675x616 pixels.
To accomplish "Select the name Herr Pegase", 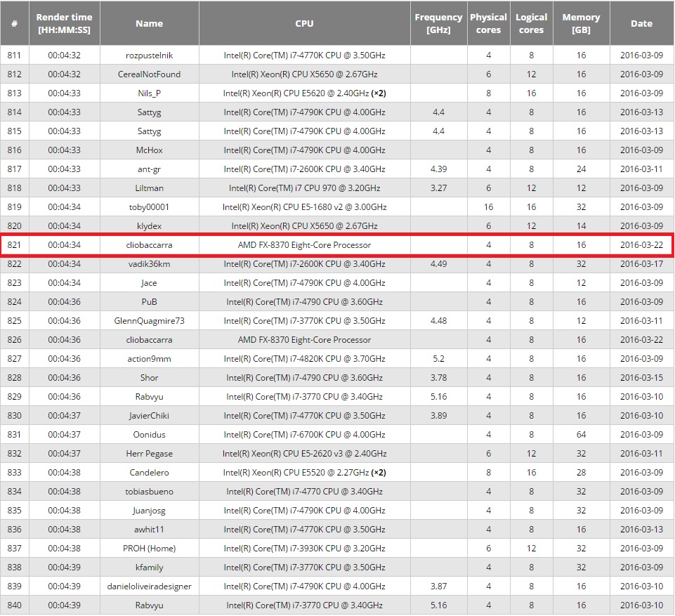I will pyautogui.click(x=149, y=453).
